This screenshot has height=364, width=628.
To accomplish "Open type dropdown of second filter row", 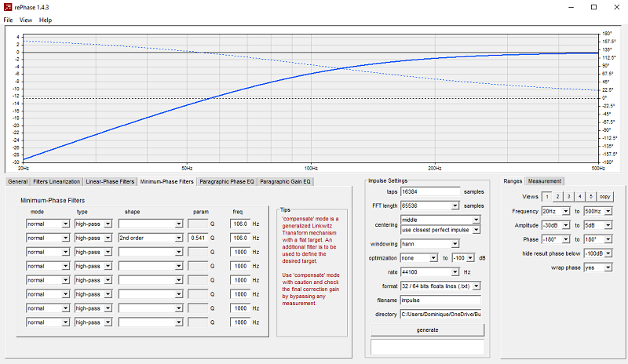I will pos(93,238).
